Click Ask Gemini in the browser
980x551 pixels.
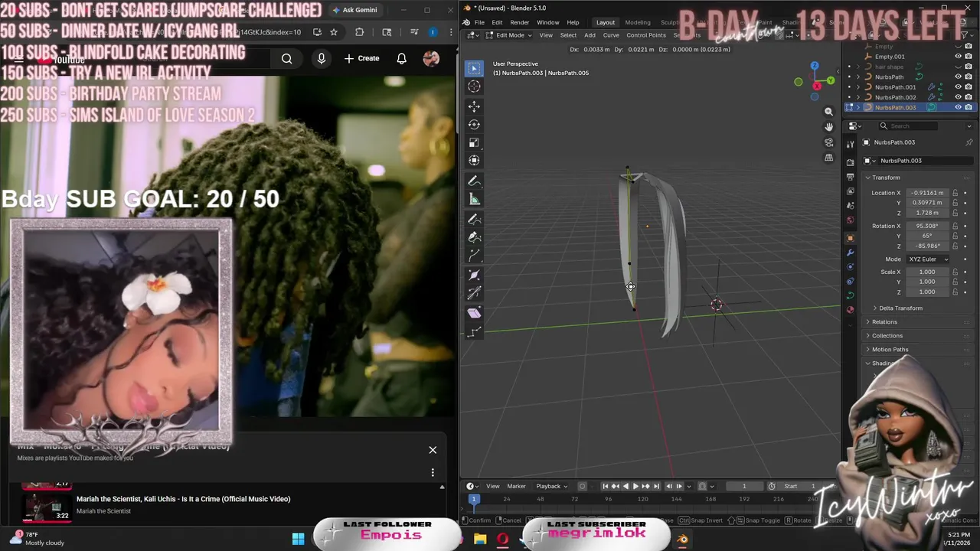click(354, 10)
